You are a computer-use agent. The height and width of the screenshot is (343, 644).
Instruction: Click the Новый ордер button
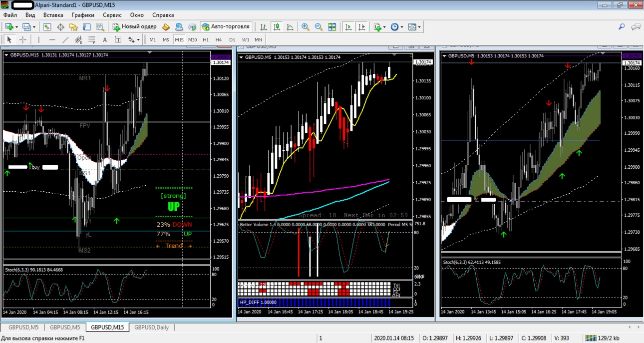coord(135,27)
